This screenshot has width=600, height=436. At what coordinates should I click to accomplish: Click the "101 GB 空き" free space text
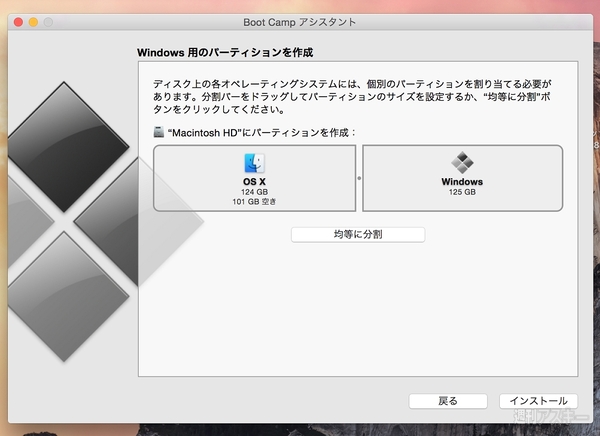click(x=254, y=201)
